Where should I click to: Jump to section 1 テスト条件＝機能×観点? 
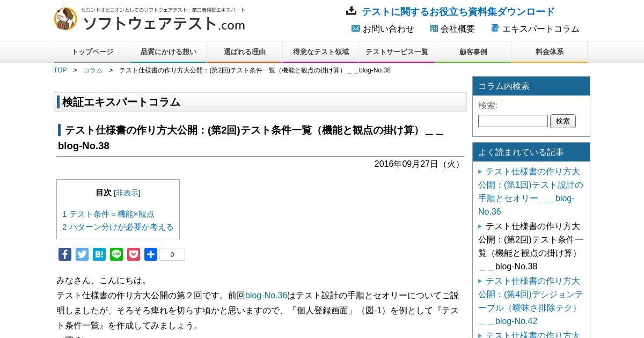click(108, 214)
